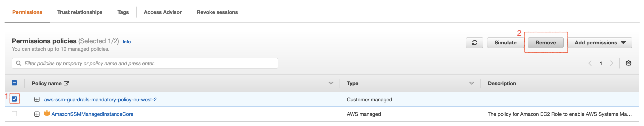Image resolution: width=644 pixels, height=126 pixels.
Task: Click external link icon beside Policy name
Action: tap(66, 83)
